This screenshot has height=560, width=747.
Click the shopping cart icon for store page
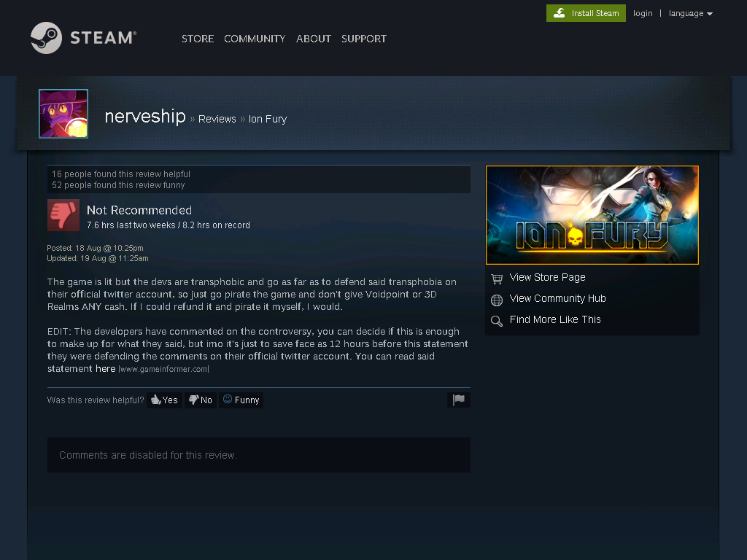tap(497, 279)
